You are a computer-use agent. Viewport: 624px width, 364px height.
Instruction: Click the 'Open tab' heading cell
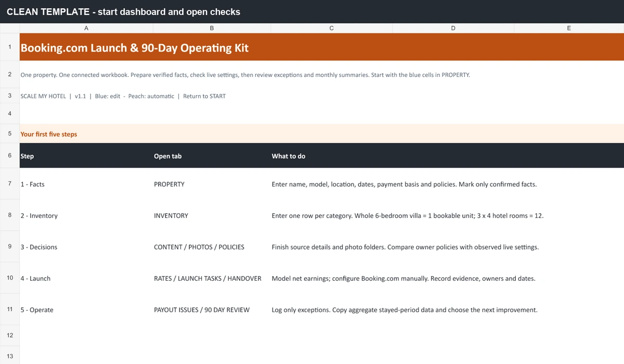212,156
